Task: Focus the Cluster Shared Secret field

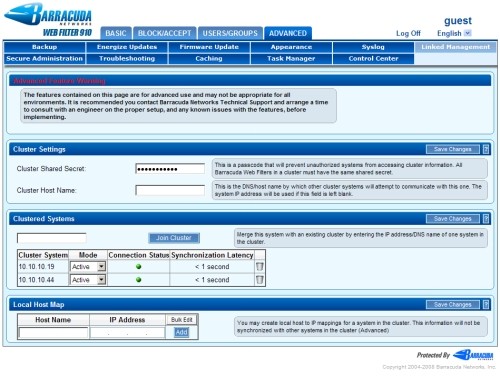Action: [x=170, y=169]
